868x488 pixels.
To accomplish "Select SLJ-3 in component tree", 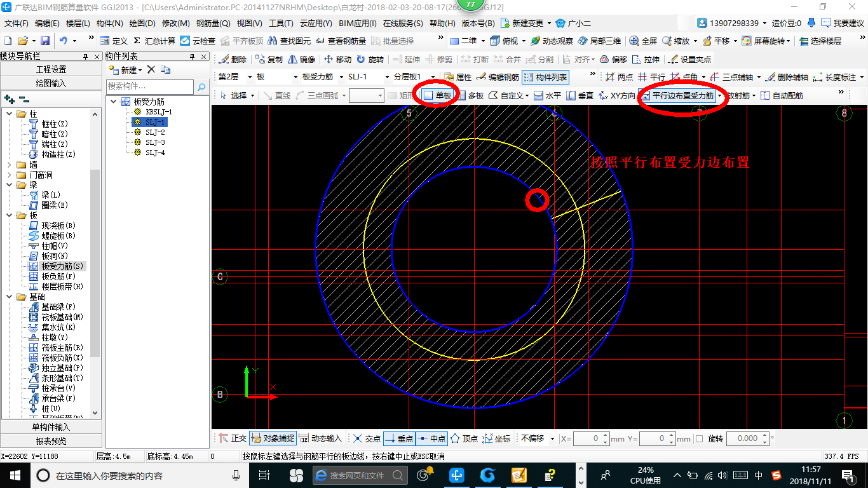I will pos(155,142).
